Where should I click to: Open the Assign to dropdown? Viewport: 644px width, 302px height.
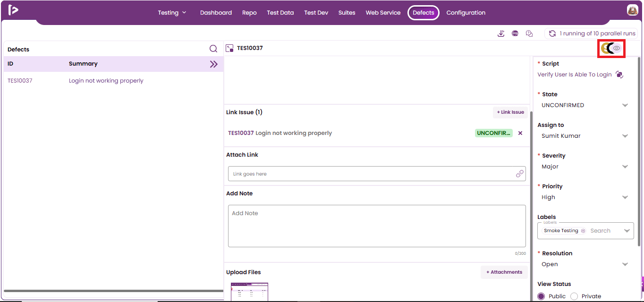[x=585, y=136]
